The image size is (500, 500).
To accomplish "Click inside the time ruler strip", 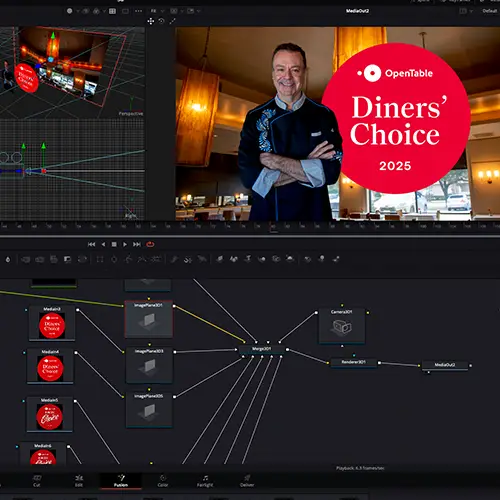I will pos(250,227).
